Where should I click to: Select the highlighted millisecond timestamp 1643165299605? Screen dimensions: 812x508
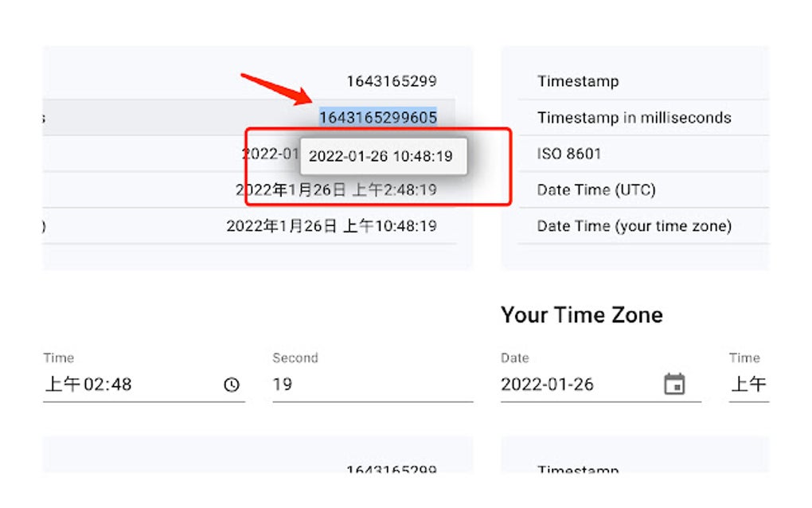click(377, 116)
